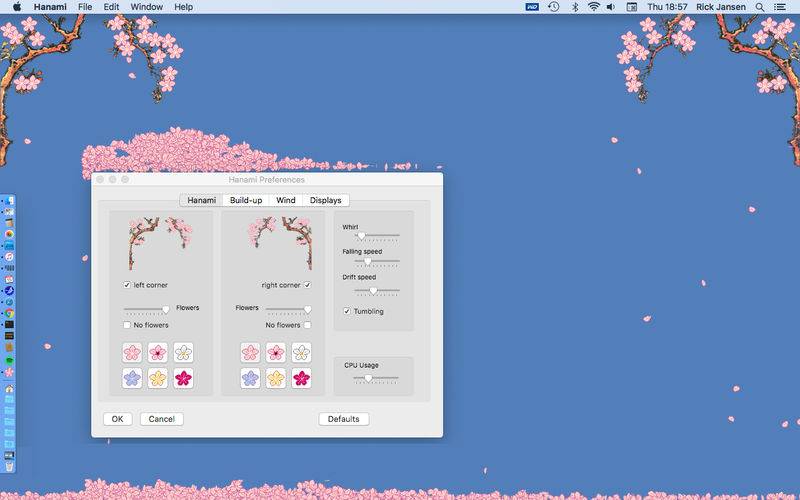Viewport: 800px width, 500px height.
Task: Adjust the CPU Usage slider
Action: point(376,379)
